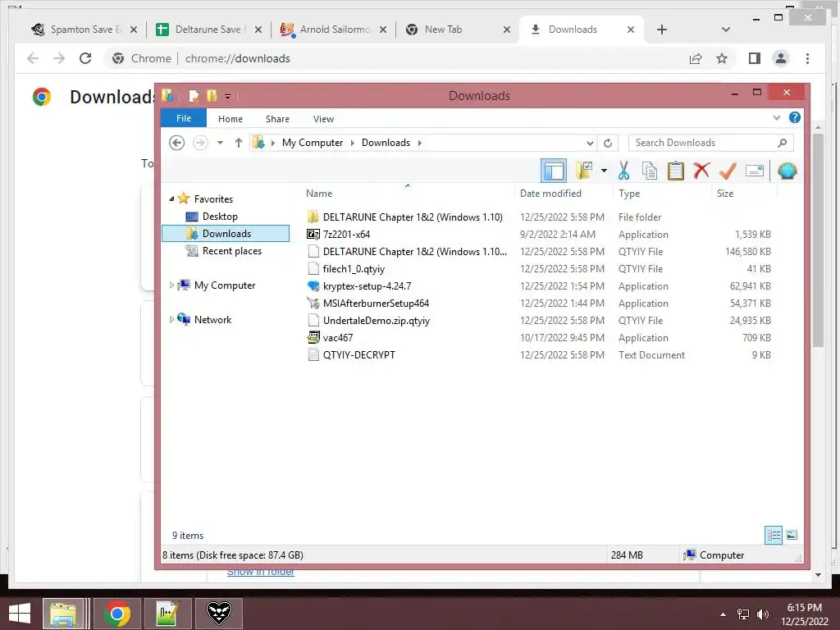
Task: Open the address bar history dropdown
Action: point(590,143)
